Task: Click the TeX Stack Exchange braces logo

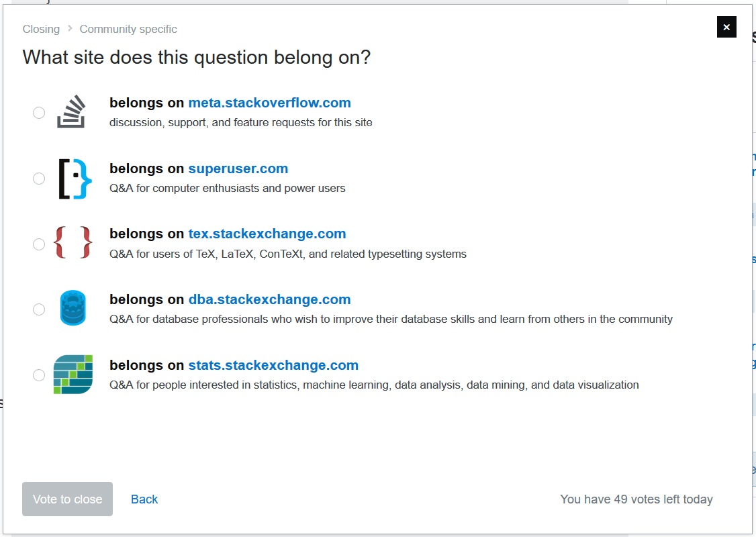Action: click(x=73, y=244)
